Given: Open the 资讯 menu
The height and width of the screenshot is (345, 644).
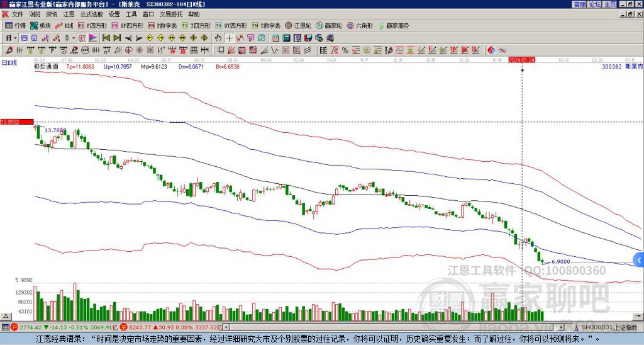Looking at the screenshot, I should tap(52, 14).
